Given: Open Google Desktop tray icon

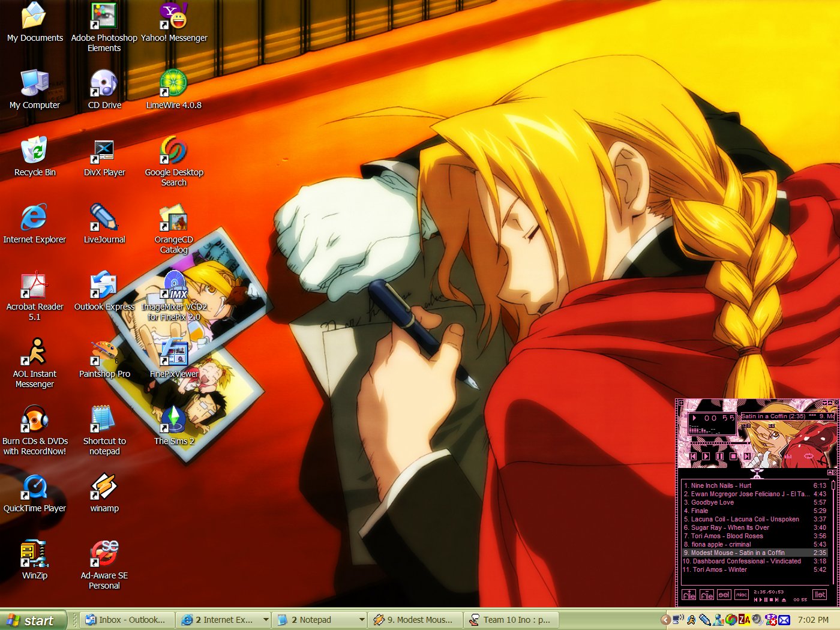Looking at the screenshot, I should tap(731, 620).
